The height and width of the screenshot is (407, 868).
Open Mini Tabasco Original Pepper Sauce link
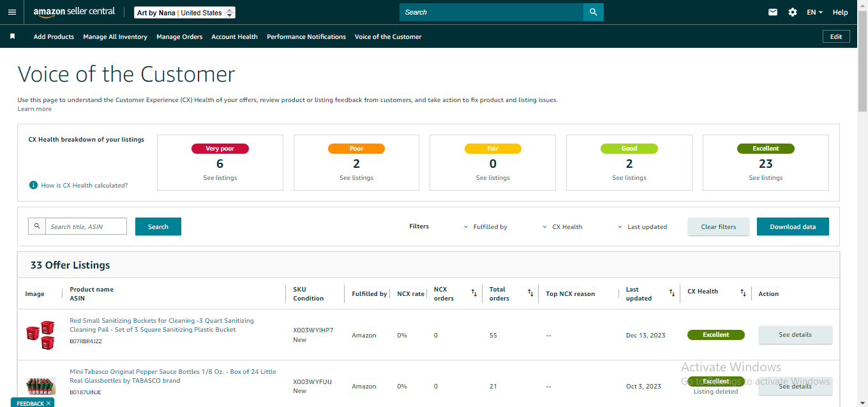coord(173,376)
